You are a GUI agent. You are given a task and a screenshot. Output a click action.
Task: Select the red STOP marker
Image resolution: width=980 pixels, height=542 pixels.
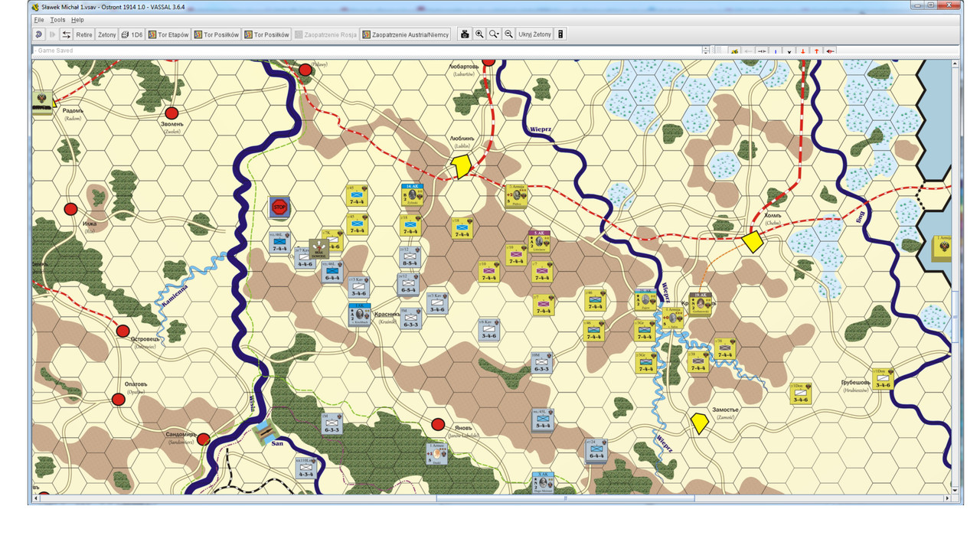click(x=279, y=207)
